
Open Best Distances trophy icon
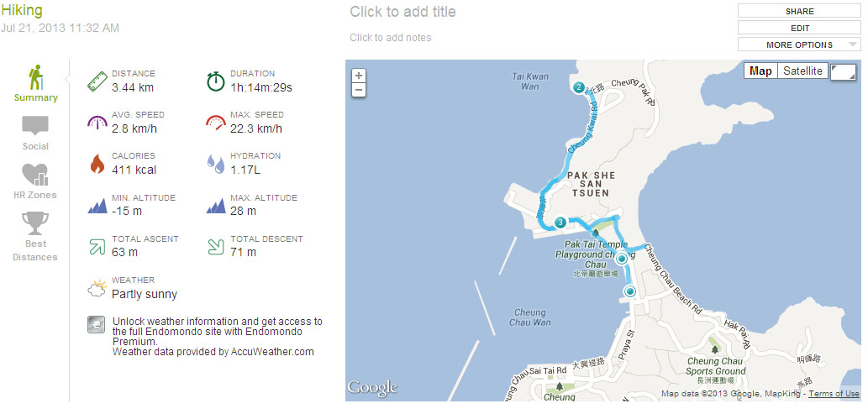click(35, 223)
